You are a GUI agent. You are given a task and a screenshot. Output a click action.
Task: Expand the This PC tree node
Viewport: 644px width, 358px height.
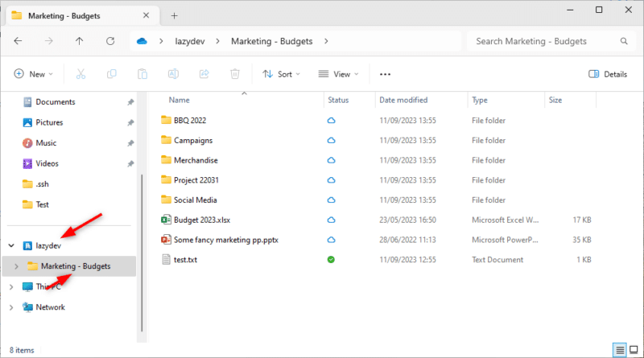11,286
